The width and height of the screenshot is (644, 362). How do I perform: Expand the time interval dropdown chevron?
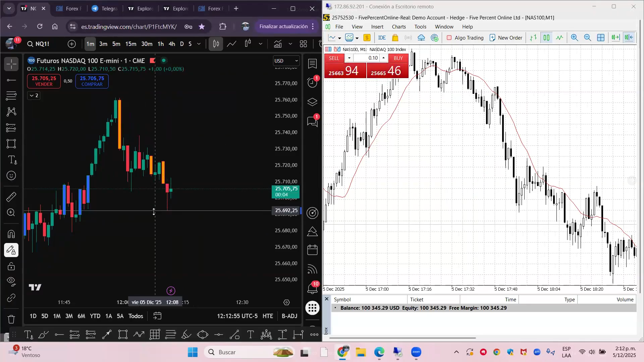[199, 44]
